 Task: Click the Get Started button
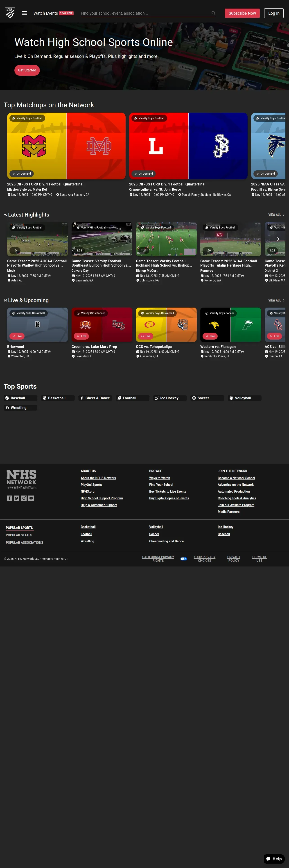tap(27, 70)
